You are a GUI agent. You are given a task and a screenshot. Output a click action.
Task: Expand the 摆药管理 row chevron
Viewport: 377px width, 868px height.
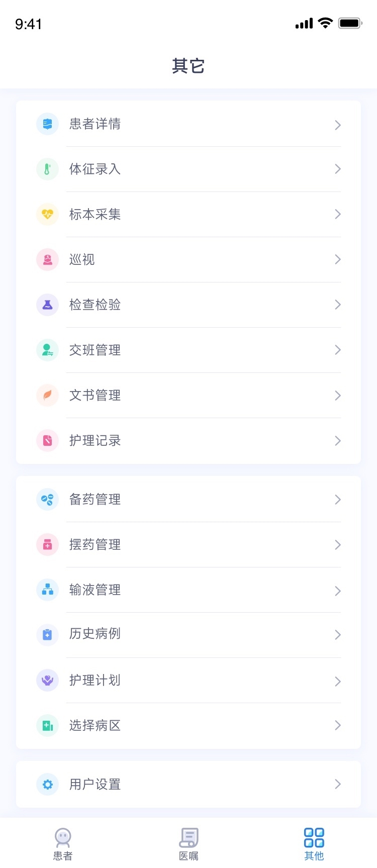click(338, 545)
